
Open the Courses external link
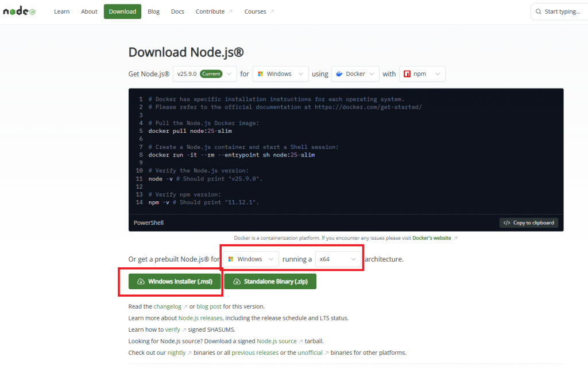[x=259, y=11]
